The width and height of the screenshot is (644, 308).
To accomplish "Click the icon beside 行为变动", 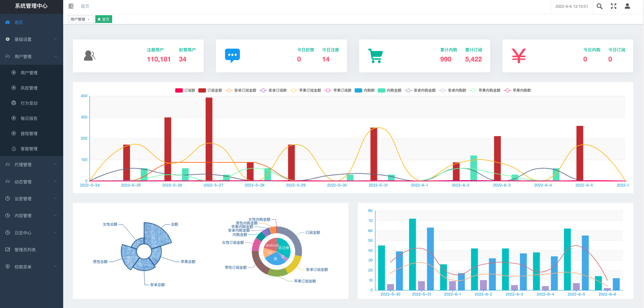I will (x=14, y=103).
